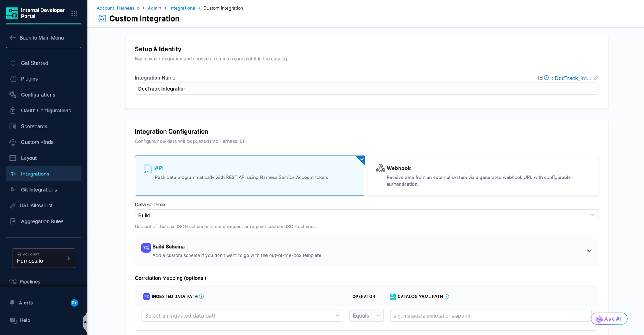The image size is (644, 335).
Task: Click the Account: Harness.io breadcrumb link
Action: [x=118, y=8]
